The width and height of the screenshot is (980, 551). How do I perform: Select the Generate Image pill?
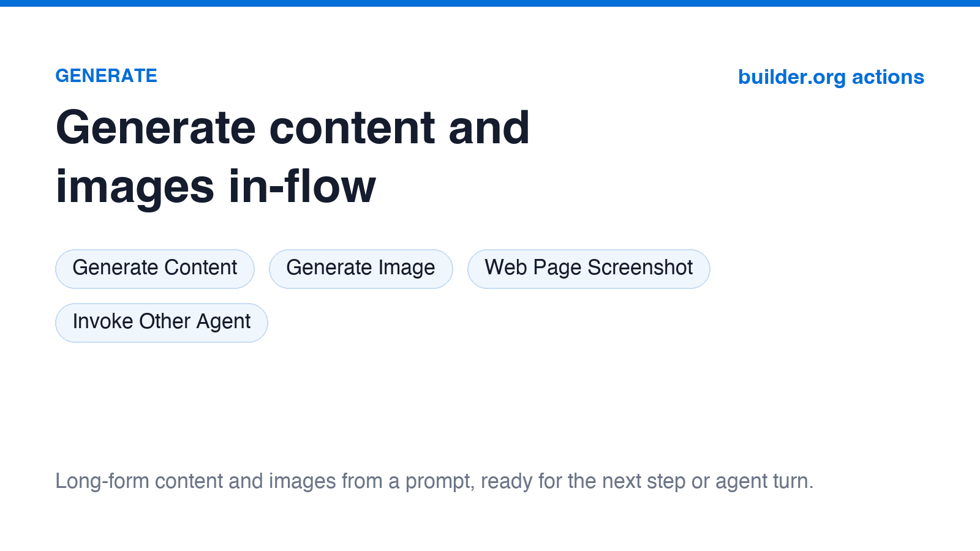pos(361,269)
